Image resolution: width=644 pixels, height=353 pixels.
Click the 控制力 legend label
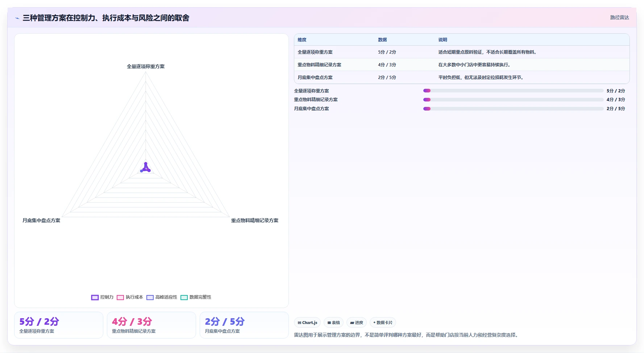coord(107,297)
